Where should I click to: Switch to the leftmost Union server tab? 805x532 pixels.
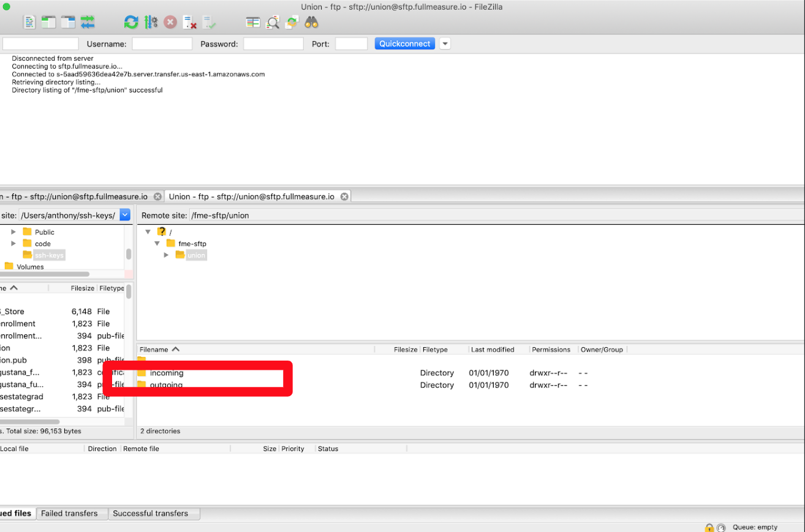74,196
